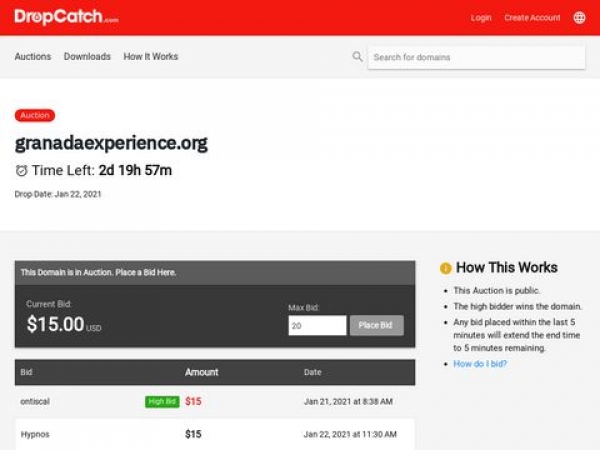Click the Max Bid input field
The height and width of the screenshot is (450, 600).
pos(317,326)
